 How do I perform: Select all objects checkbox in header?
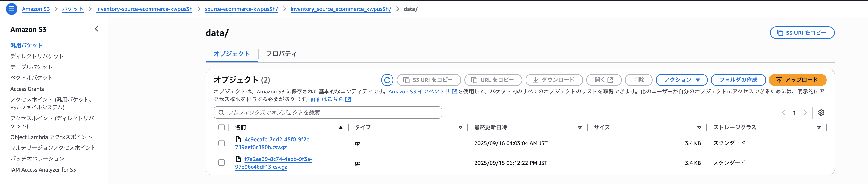[221, 127]
